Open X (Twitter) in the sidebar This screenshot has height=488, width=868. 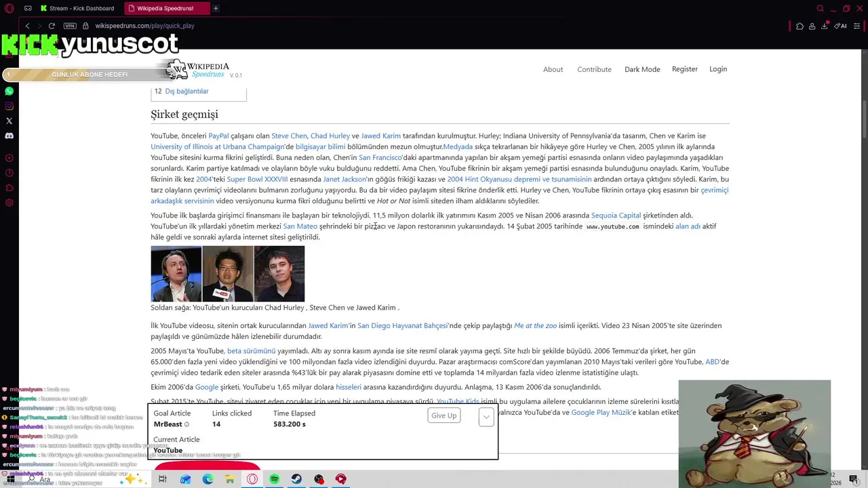[x=9, y=121]
